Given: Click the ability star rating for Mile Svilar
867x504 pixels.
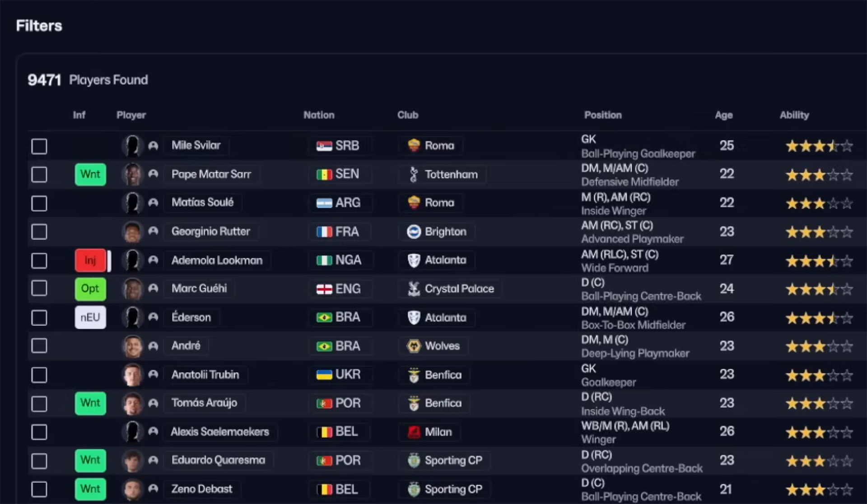Looking at the screenshot, I should 819,146.
